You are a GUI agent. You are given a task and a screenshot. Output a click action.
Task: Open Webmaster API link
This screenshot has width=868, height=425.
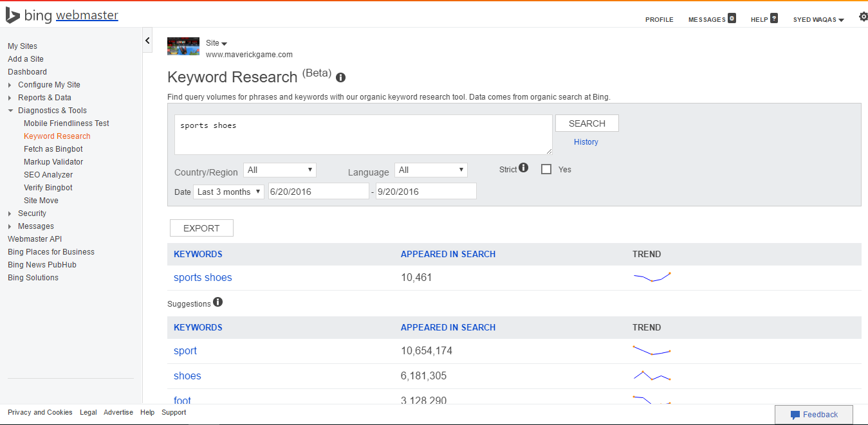click(x=35, y=239)
